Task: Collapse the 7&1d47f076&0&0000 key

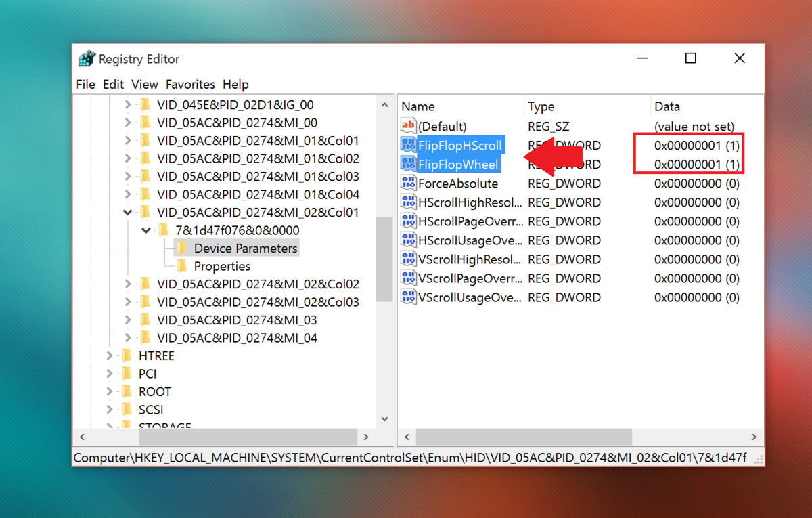Action: pos(147,230)
